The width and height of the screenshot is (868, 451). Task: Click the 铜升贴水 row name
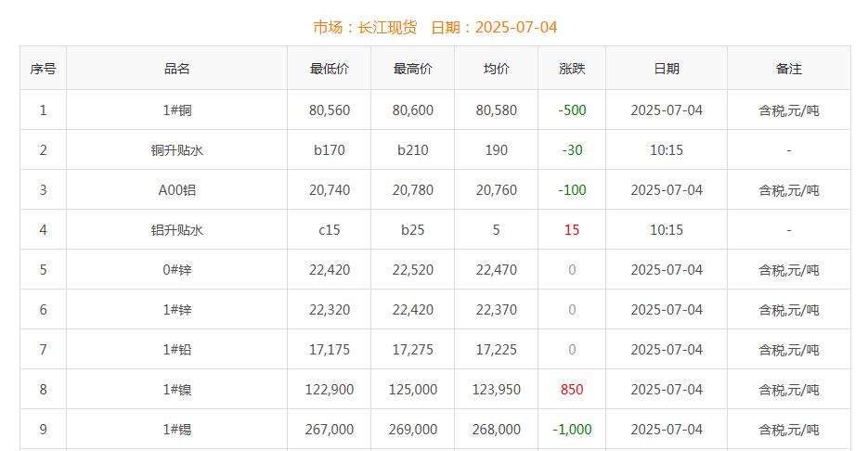pos(176,150)
